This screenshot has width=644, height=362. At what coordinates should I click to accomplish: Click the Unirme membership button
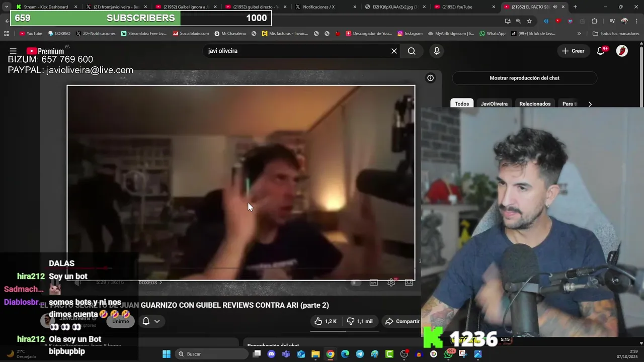pos(120,321)
